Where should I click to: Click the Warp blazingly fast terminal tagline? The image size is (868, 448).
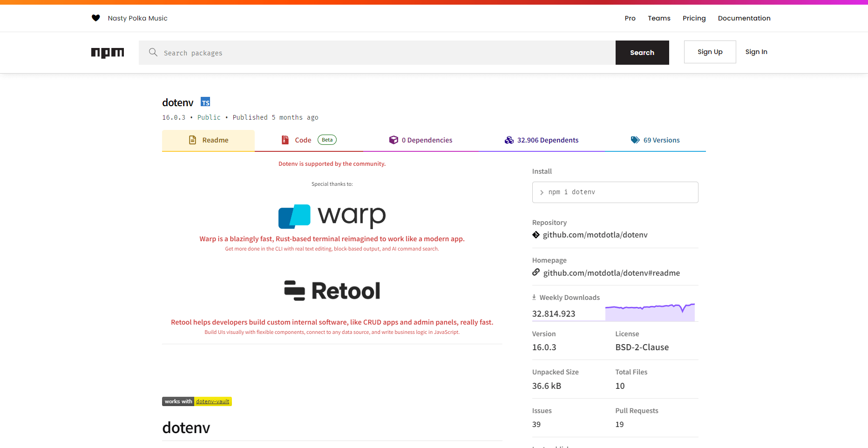point(332,239)
